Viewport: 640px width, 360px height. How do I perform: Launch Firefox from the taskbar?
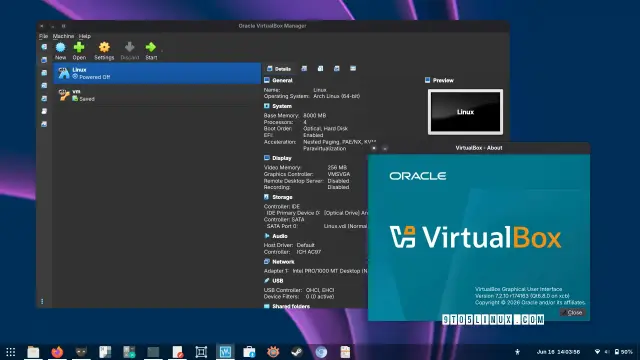click(x=57, y=352)
